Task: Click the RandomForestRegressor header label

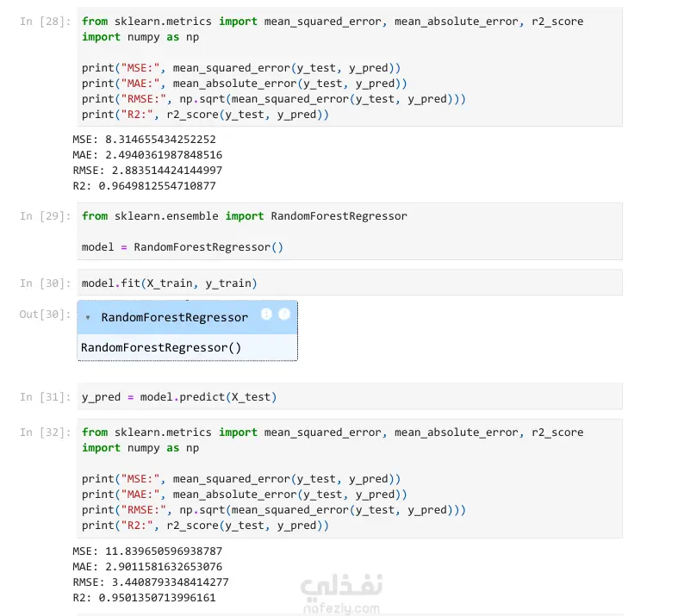Action: [x=175, y=318]
